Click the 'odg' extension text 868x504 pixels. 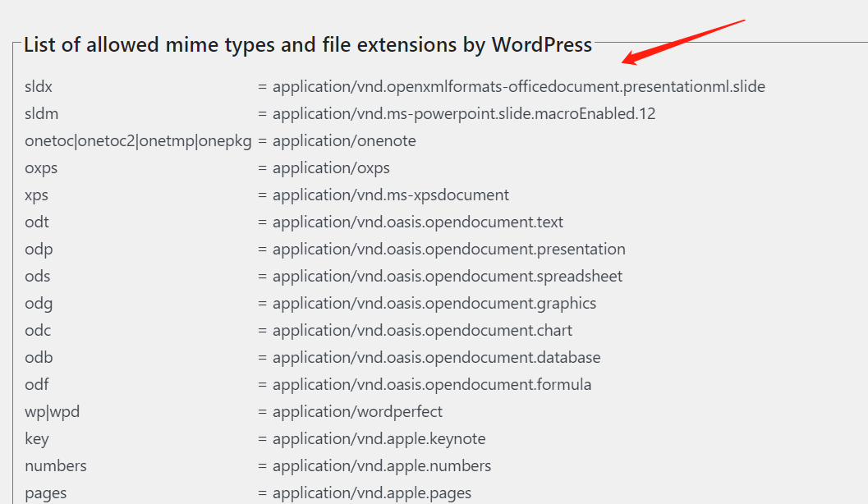pyautogui.click(x=39, y=304)
